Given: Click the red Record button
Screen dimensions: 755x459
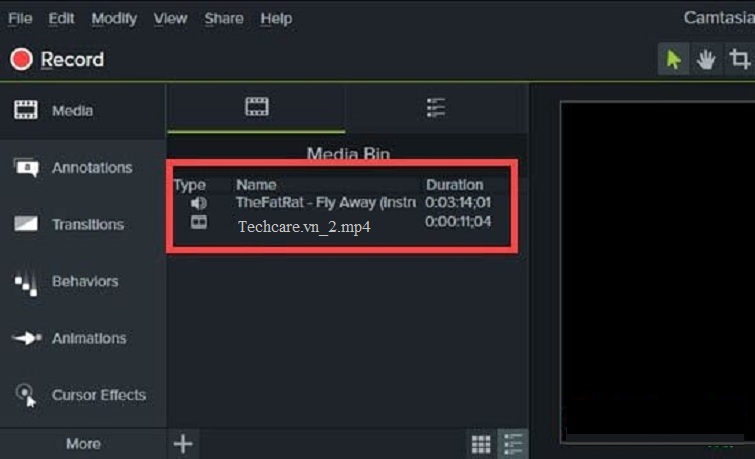Looking at the screenshot, I should coord(57,60).
